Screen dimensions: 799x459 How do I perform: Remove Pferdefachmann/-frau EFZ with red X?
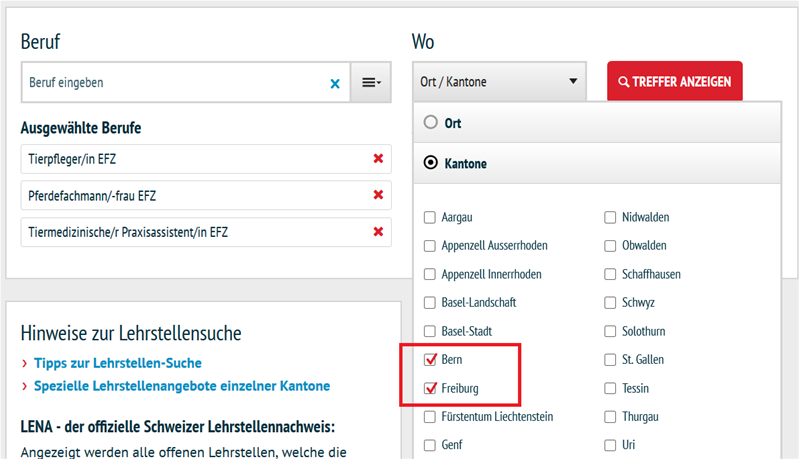coord(378,196)
